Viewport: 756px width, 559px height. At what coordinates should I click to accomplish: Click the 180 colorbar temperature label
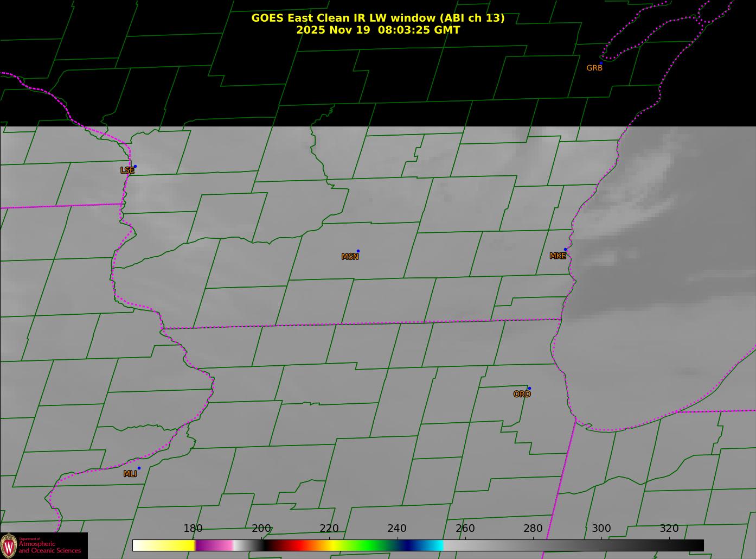pos(193,529)
